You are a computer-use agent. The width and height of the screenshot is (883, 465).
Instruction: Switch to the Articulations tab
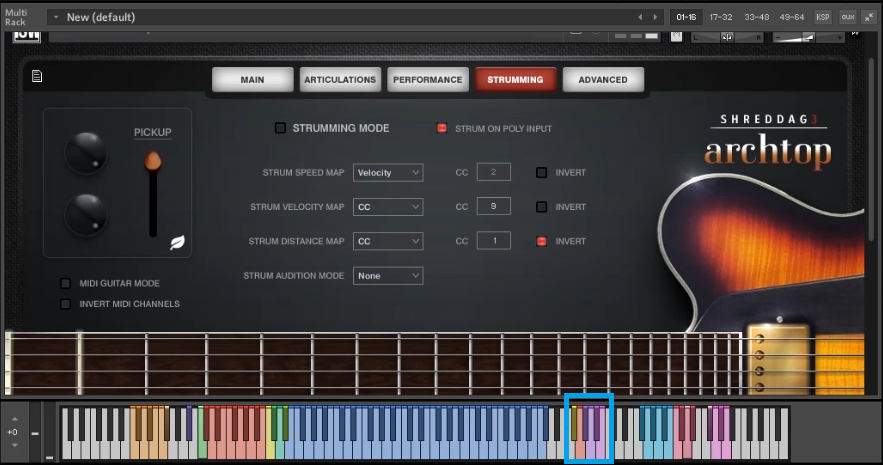pos(340,79)
